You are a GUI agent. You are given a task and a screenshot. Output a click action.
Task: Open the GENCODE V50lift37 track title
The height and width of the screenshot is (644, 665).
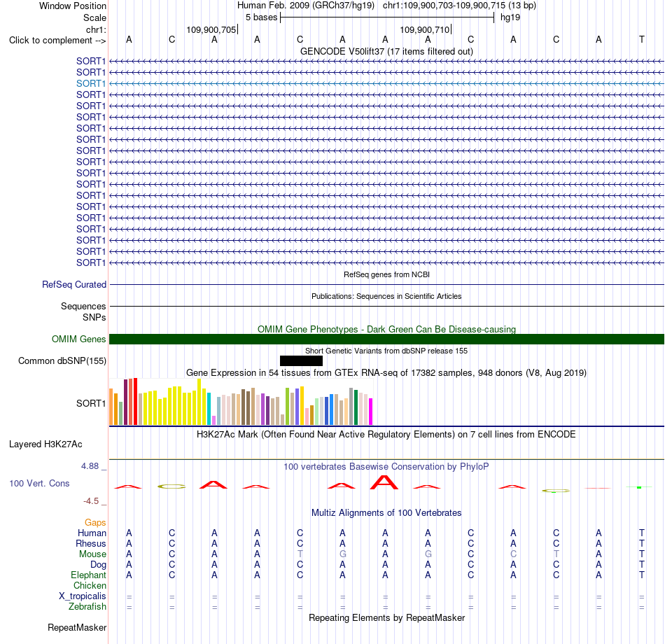[x=386, y=51]
